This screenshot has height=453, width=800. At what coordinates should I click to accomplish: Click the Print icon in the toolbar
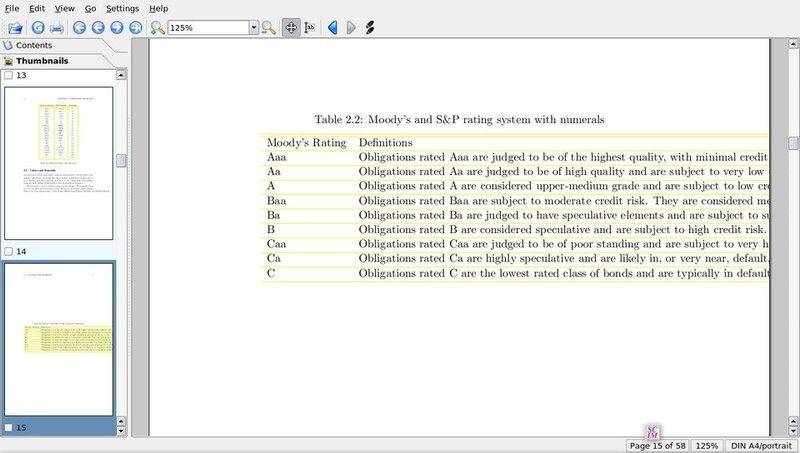pyautogui.click(x=56, y=28)
